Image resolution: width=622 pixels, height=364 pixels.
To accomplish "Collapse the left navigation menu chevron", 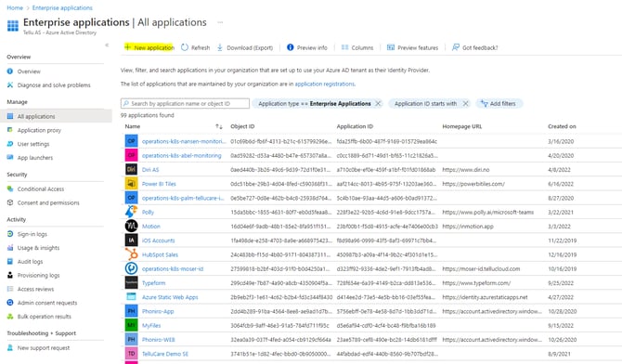I will [107, 45].
